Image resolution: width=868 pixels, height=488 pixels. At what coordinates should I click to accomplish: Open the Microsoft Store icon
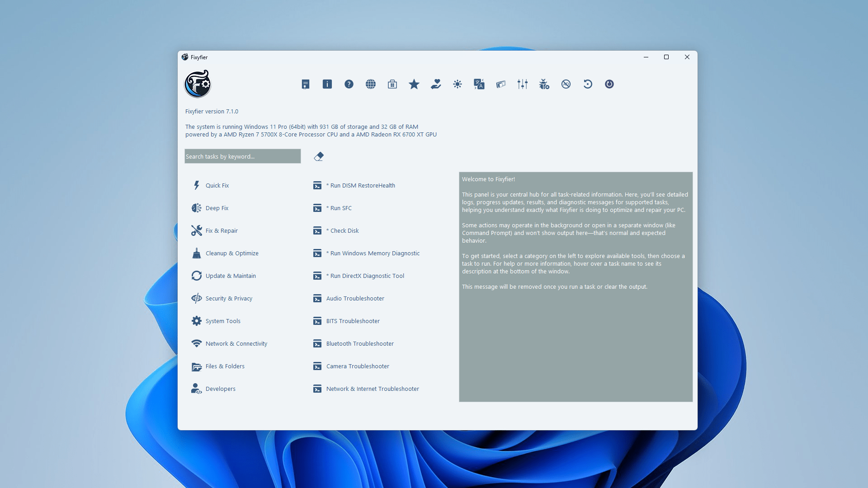392,84
